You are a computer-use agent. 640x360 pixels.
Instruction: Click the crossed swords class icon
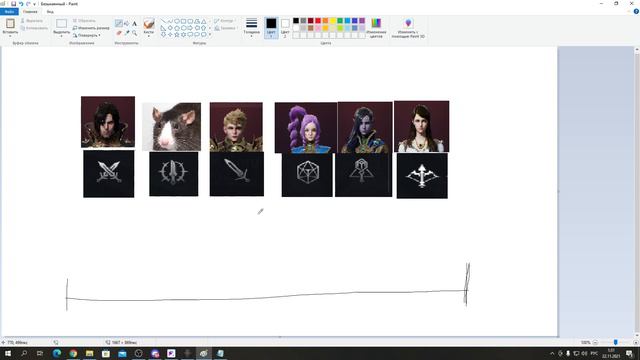(109, 174)
